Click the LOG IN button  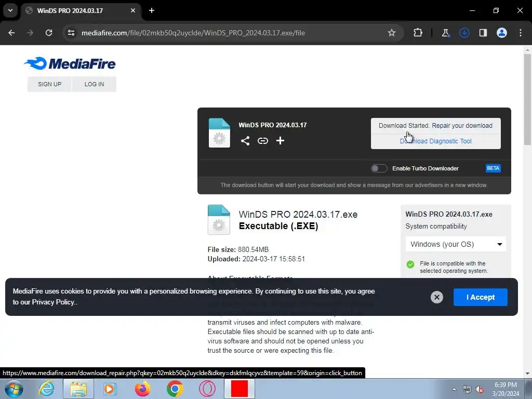click(95, 84)
